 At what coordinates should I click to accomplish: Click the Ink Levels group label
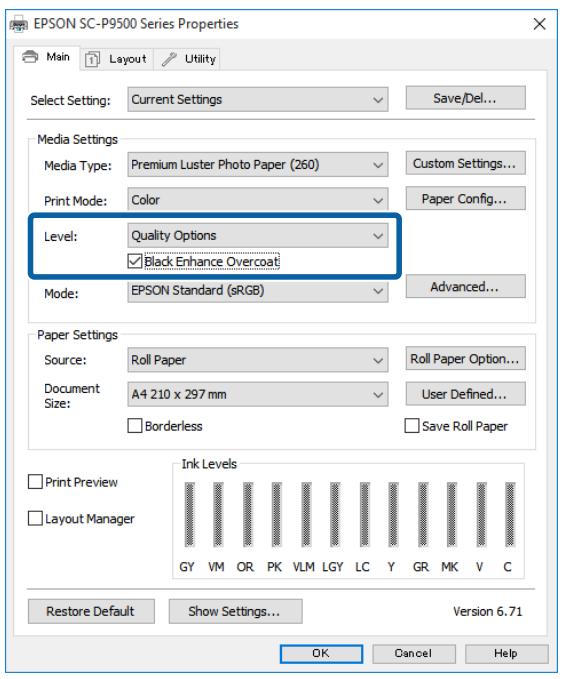click(x=209, y=464)
